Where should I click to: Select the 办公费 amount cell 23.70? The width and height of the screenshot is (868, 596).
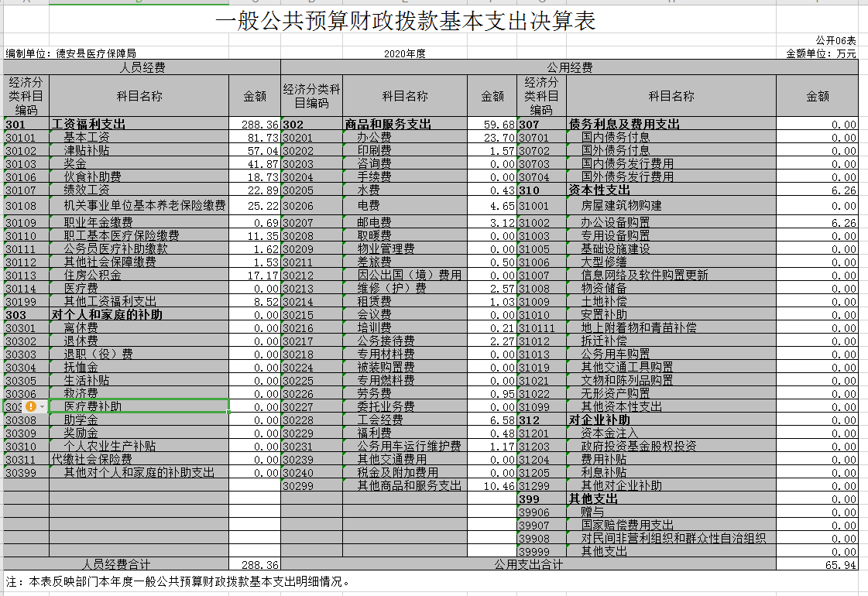pos(492,137)
